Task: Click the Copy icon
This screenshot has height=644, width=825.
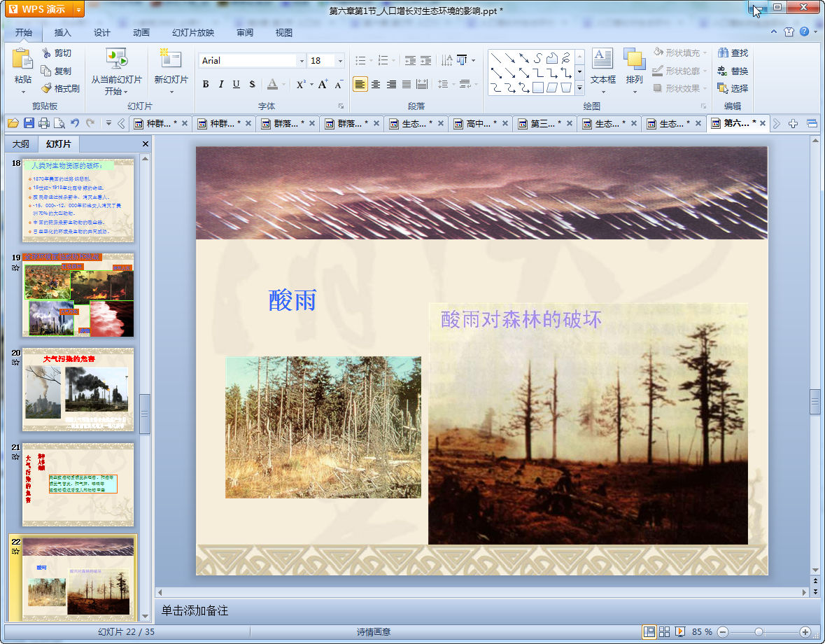Action: [x=46, y=71]
